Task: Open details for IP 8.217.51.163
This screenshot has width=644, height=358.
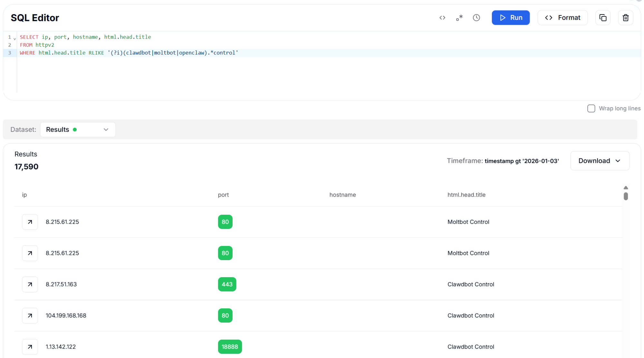Action: 30,284
